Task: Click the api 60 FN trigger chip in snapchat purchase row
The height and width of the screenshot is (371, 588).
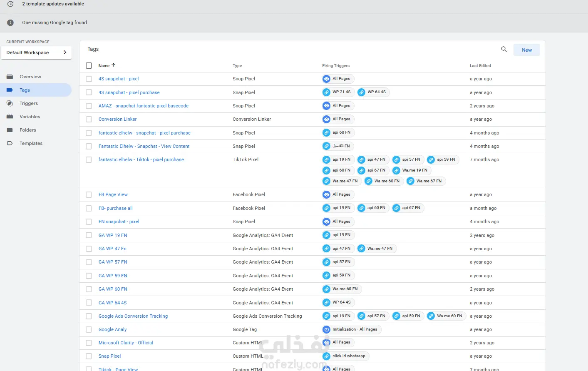Action: (x=338, y=133)
